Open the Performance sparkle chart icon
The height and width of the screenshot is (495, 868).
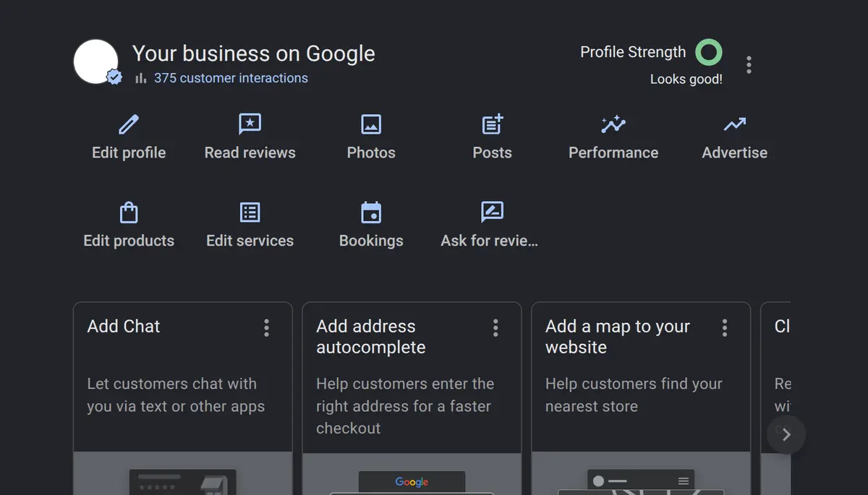click(x=613, y=124)
